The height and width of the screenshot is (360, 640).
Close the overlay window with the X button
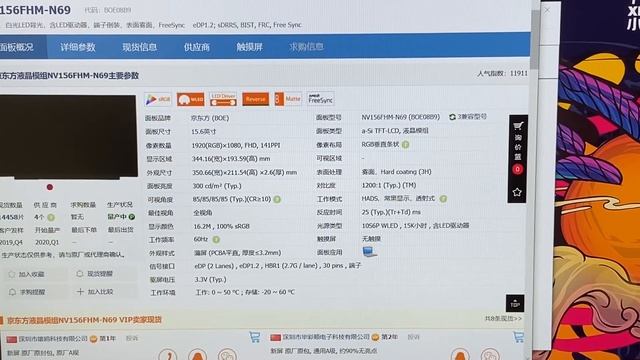(x=547, y=10)
